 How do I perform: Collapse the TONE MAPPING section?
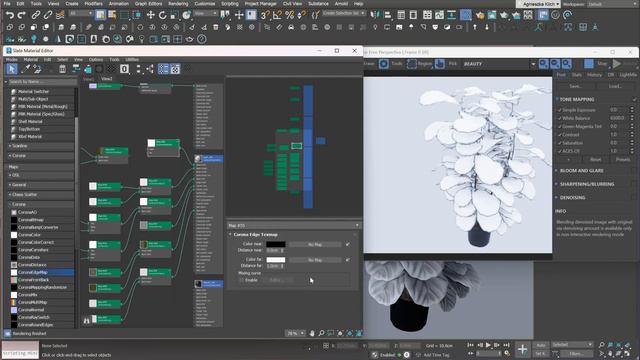577,99
